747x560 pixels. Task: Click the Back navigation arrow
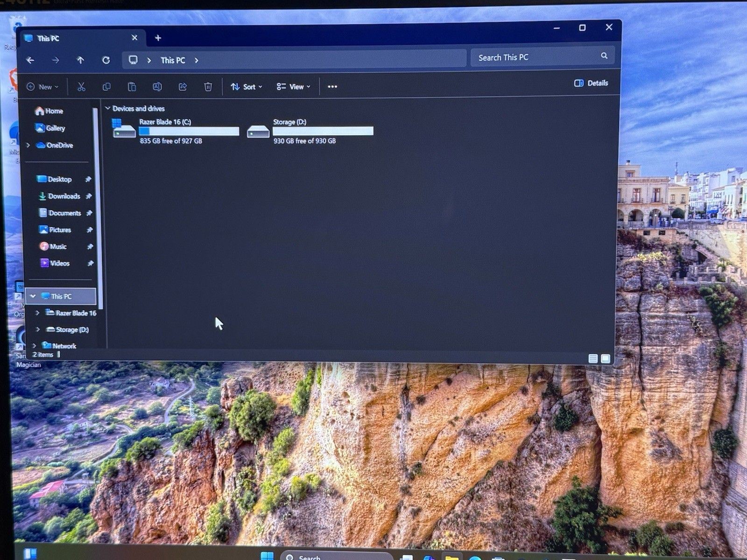(30, 60)
